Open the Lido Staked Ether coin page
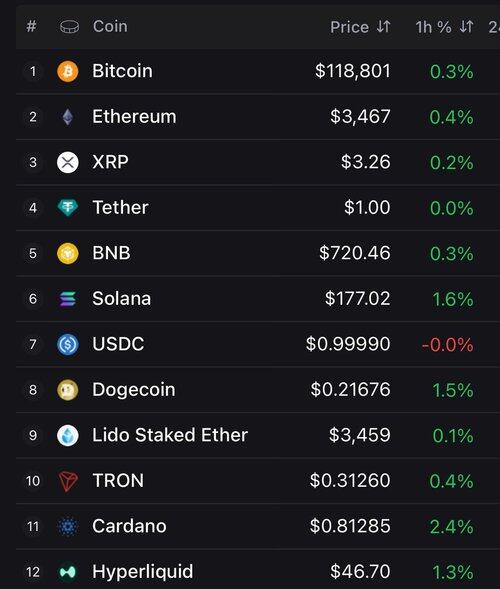The height and width of the screenshot is (589, 500). [x=170, y=435]
